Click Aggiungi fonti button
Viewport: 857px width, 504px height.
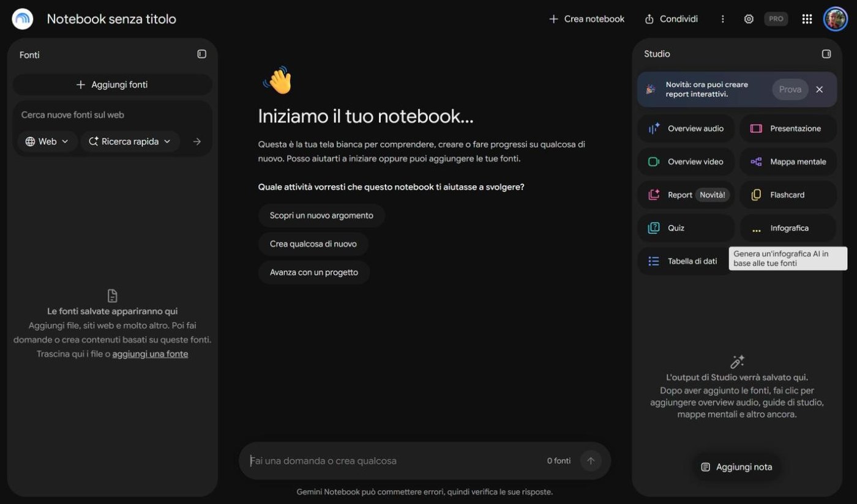(x=112, y=84)
